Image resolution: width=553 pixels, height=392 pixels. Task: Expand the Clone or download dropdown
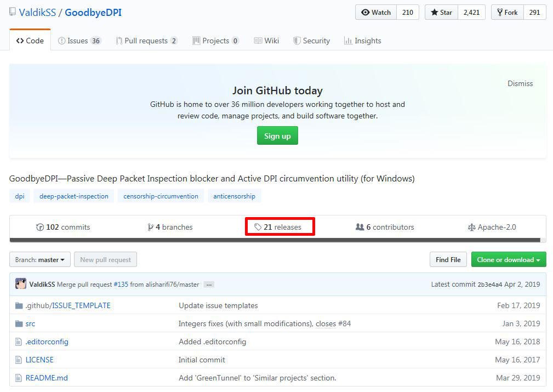point(509,260)
